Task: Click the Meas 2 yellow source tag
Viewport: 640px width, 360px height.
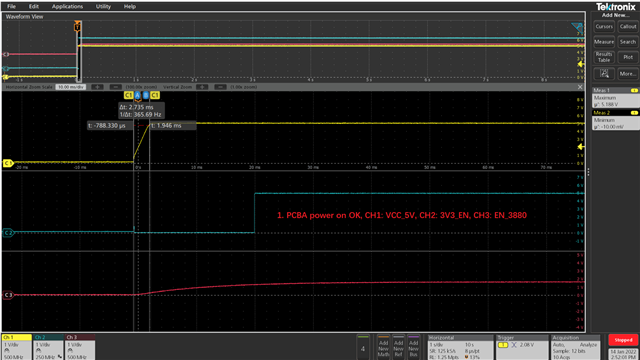Action: (634, 113)
